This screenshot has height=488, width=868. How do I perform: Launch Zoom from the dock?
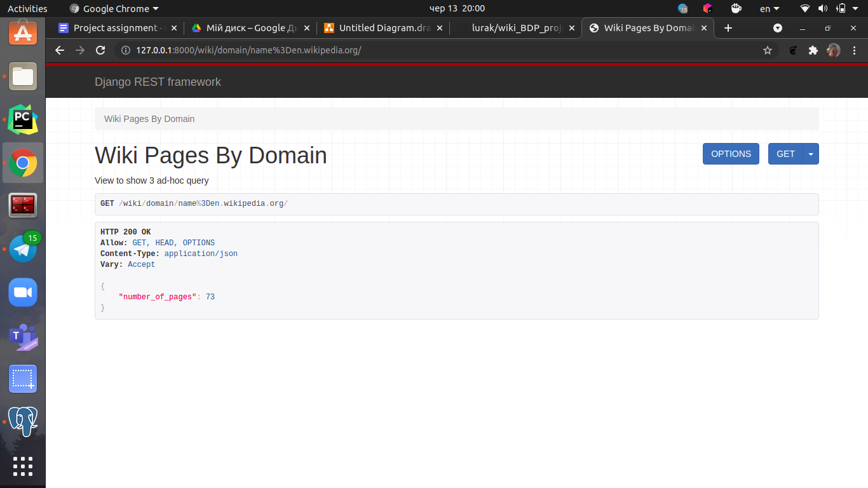click(22, 292)
